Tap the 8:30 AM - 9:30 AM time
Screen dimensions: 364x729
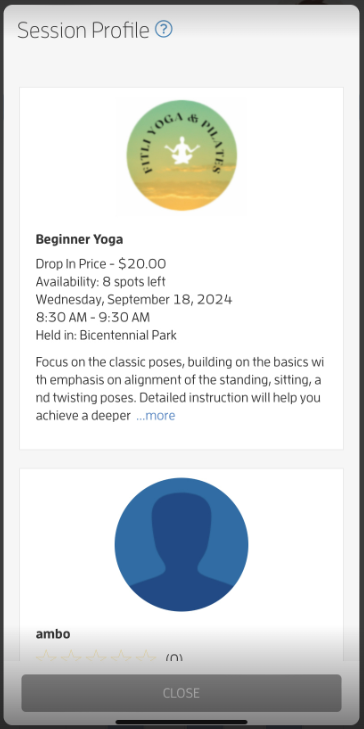point(93,318)
